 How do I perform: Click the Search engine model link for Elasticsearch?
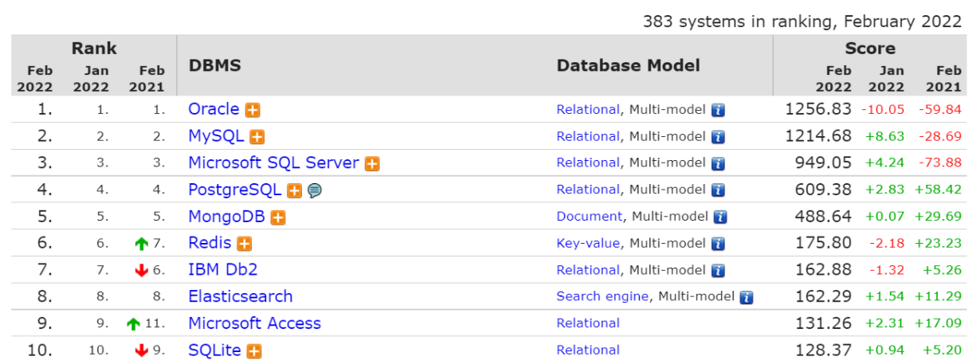(602, 296)
